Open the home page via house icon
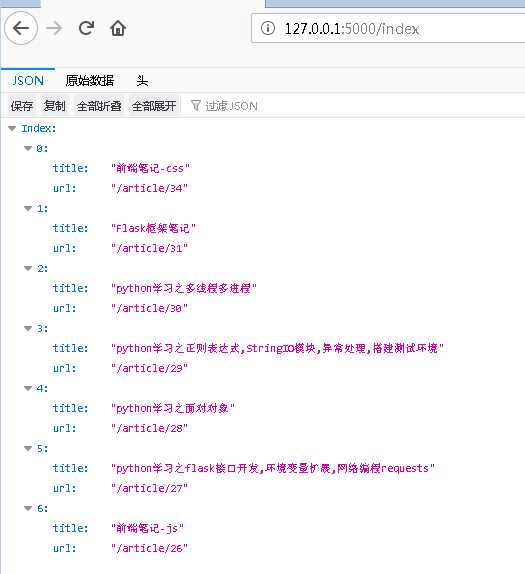Image resolution: width=525 pixels, height=574 pixels. (x=118, y=28)
